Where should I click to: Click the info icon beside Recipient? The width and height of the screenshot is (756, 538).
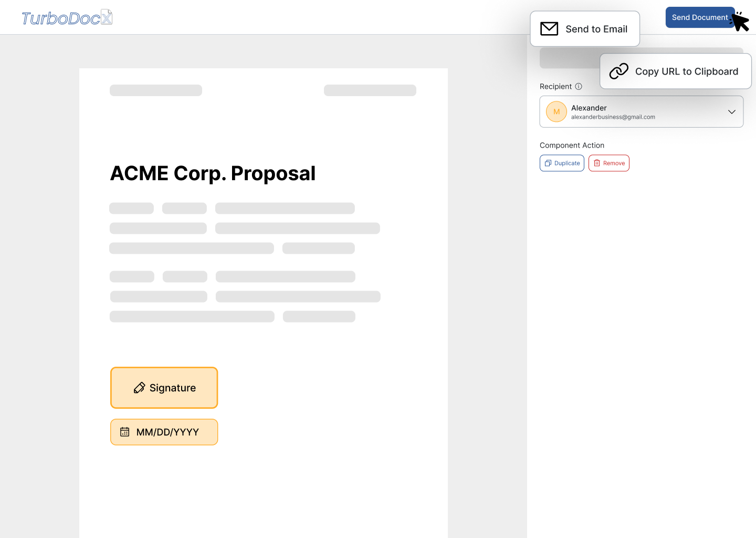(579, 87)
